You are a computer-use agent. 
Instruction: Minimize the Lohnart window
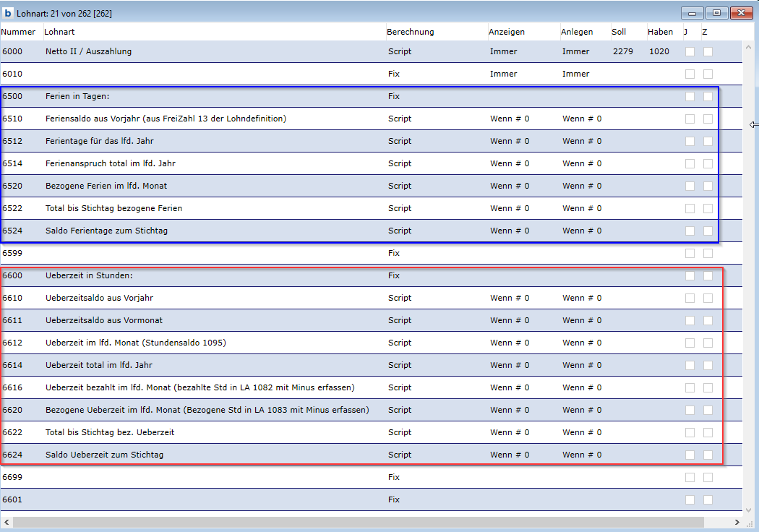(692, 13)
